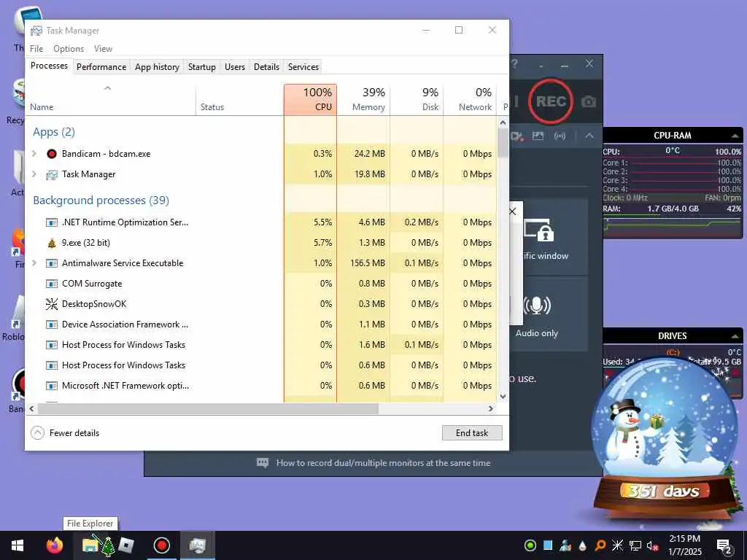Collapse the DRIVES gadget arrow

[x=735, y=336]
